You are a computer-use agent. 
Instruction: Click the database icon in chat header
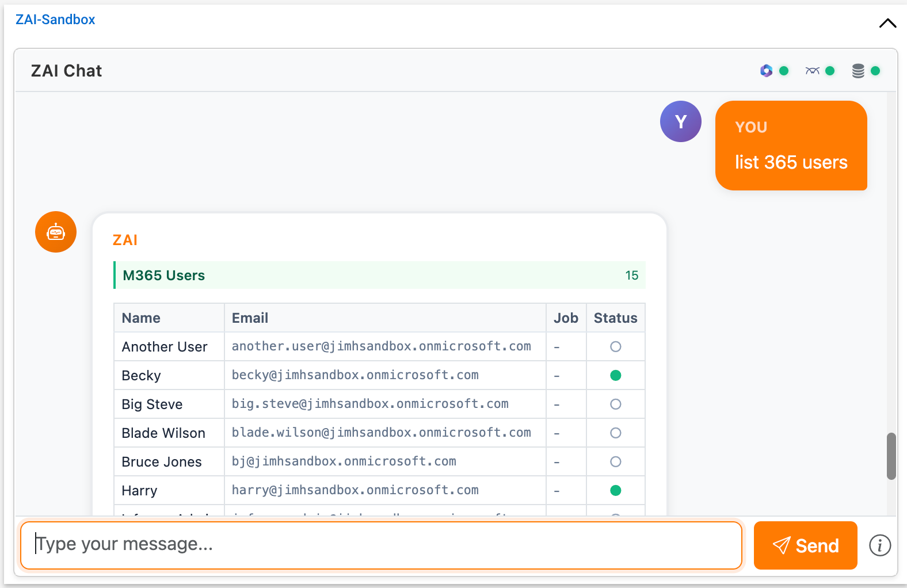pyautogui.click(x=858, y=71)
